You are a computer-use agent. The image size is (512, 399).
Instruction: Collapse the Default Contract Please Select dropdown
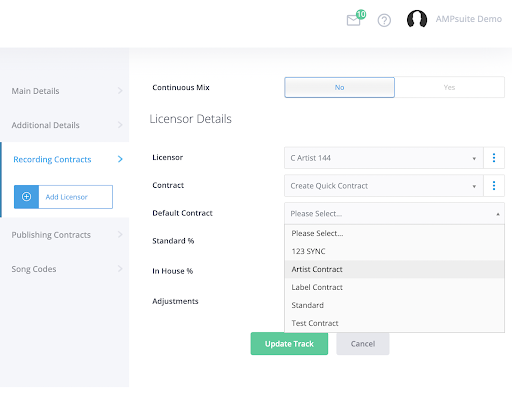(x=394, y=213)
